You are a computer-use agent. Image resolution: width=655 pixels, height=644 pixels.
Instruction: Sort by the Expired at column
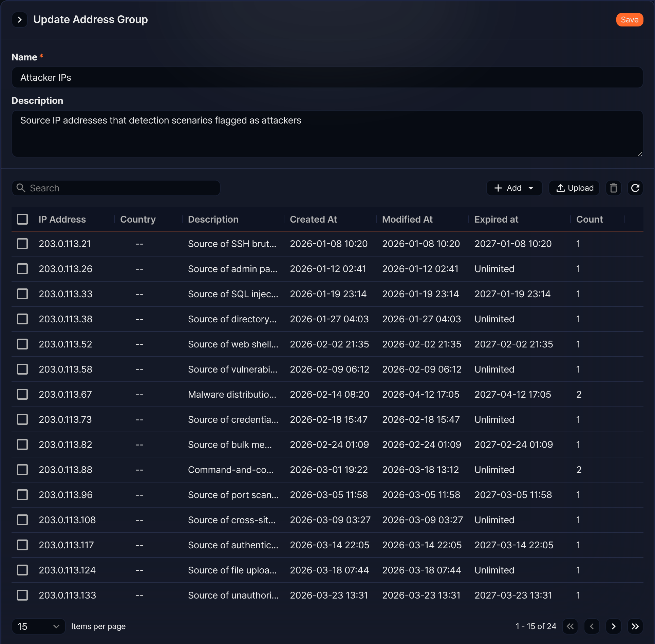(x=496, y=219)
